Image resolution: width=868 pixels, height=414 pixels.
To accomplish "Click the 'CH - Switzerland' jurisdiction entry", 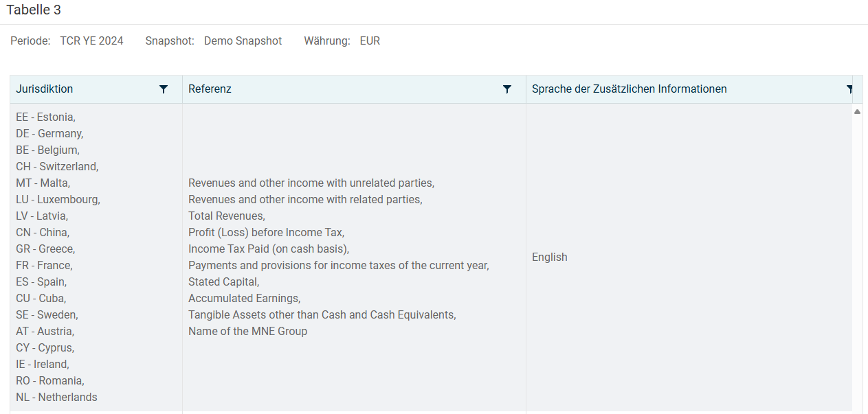I will (57, 167).
